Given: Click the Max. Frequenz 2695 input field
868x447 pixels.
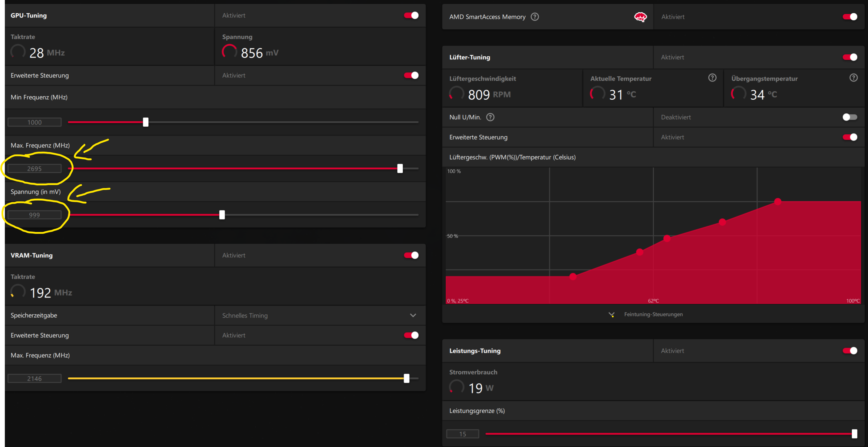Looking at the screenshot, I should (x=35, y=169).
